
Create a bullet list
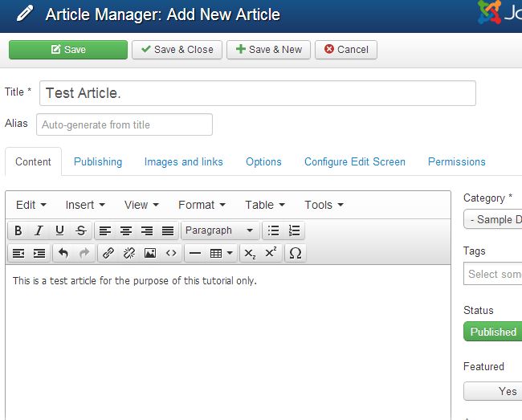[x=274, y=230]
